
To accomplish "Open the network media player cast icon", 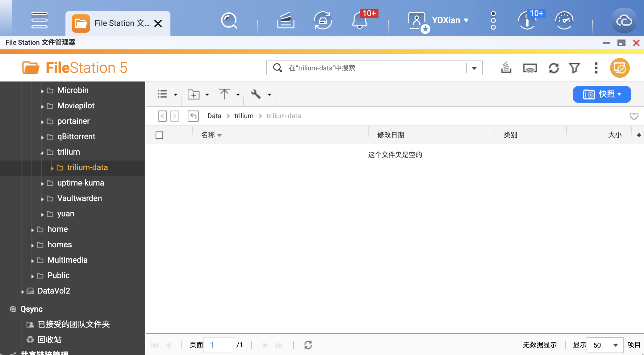I will coord(530,68).
